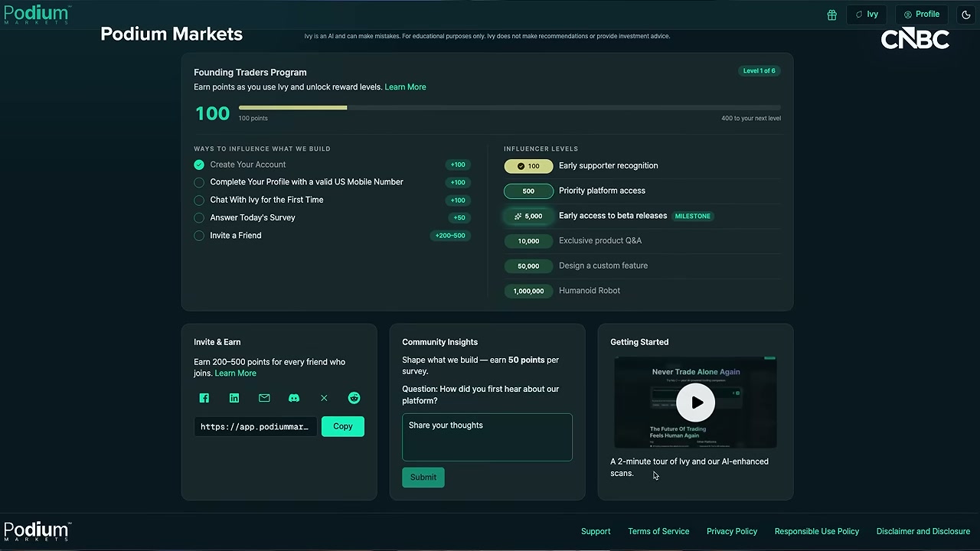This screenshot has width=980, height=551.
Task: Select the 100 points level badge
Action: [x=528, y=166]
